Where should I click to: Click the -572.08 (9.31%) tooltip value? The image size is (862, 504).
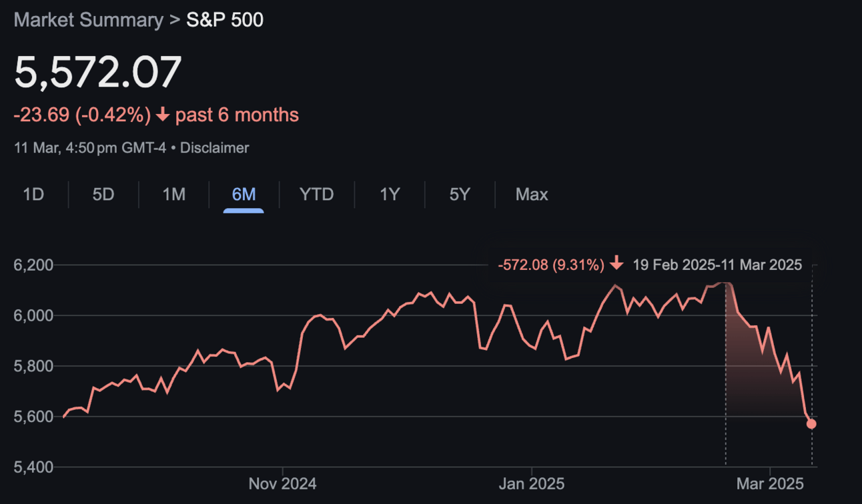(x=551, y=265)
